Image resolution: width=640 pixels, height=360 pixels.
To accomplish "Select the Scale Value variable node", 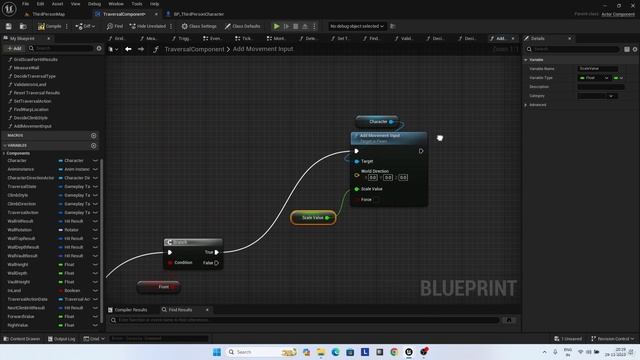I will coord(313,218).
